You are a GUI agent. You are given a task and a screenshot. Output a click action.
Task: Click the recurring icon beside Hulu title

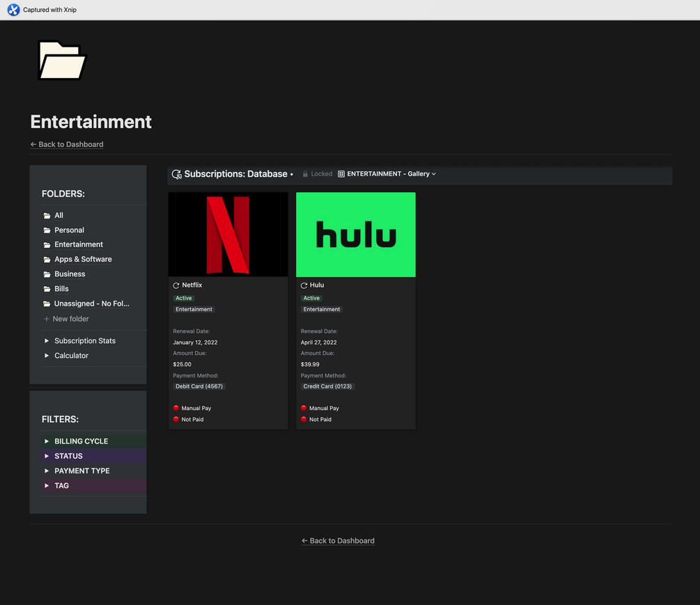(x=304, y=285)
